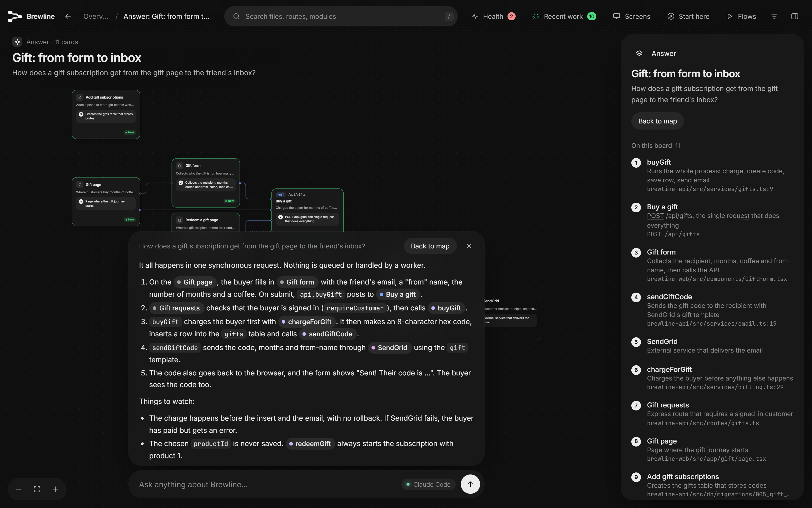Click the Gift page chip in step 1
The width and height of the screenshot is (812, 508).
[x=195, y=282]
